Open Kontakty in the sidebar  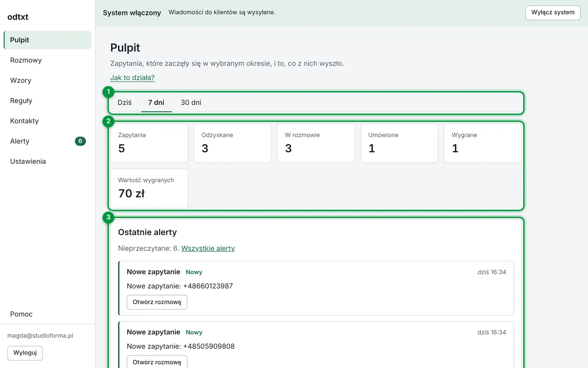[x=47, y=121]
